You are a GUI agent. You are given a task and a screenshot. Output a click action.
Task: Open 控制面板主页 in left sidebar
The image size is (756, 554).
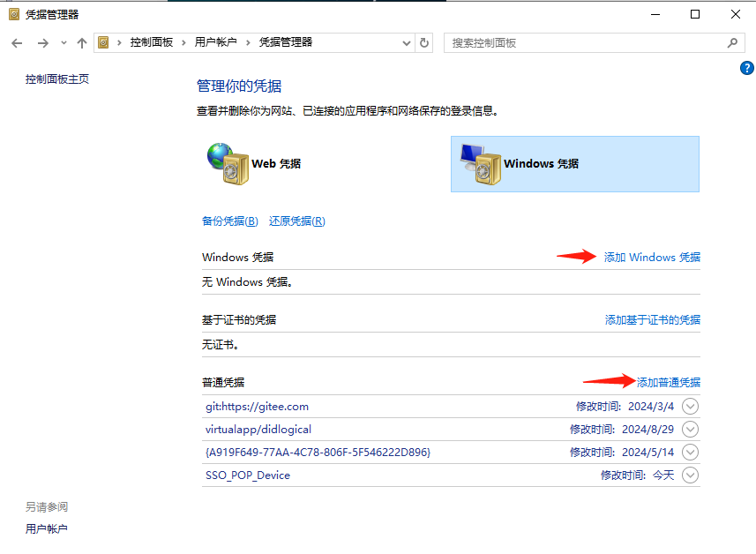(x=56, y=78)
